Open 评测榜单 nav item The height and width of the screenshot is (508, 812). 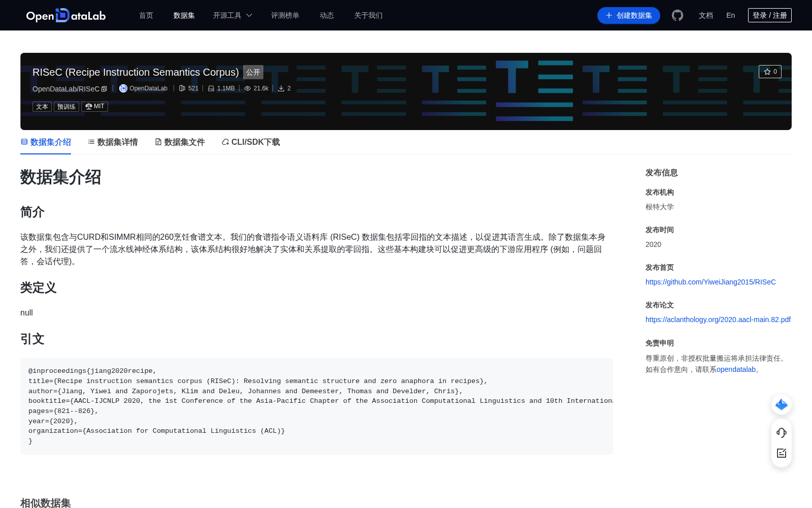(x=285, y=15)
